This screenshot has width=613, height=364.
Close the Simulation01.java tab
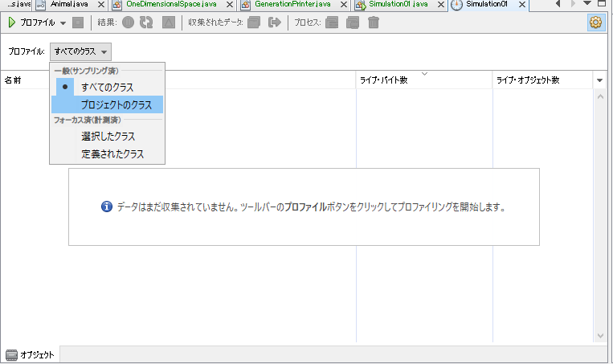tap(440, 5)
